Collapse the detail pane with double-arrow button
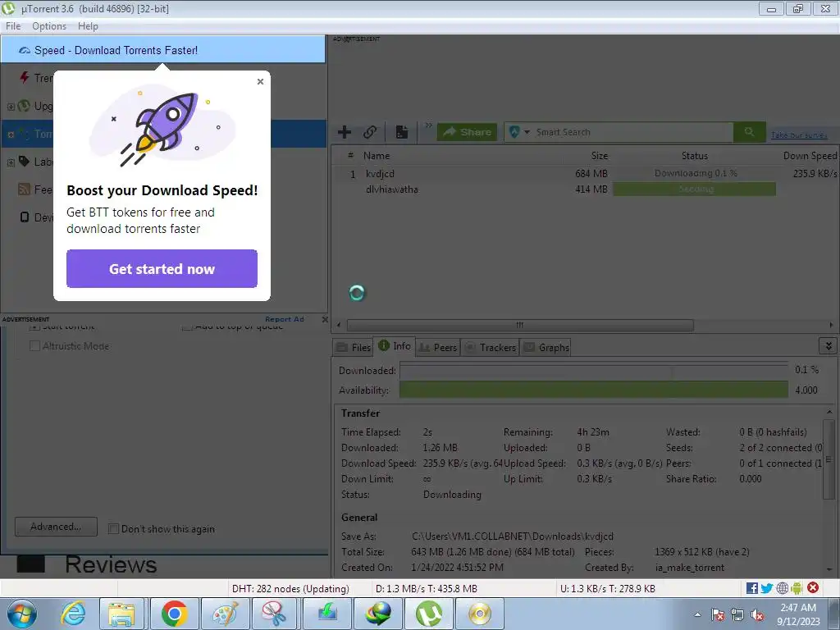 click(x=829, y=346)
